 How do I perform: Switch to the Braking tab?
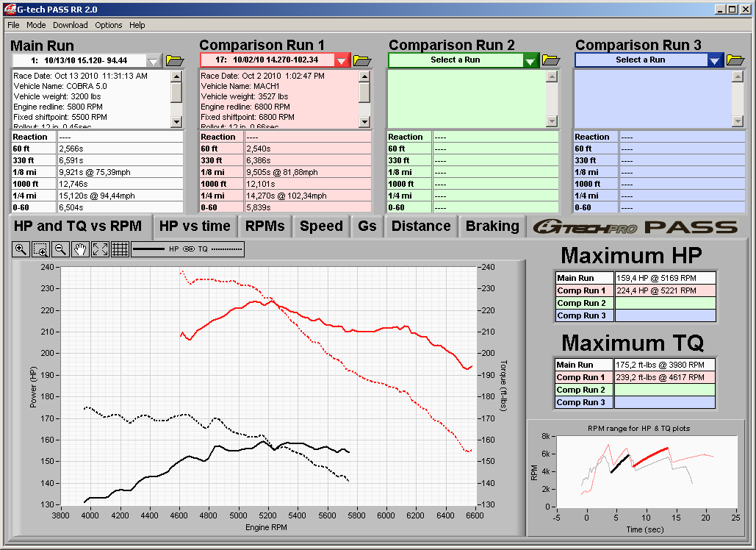point(492,226)
